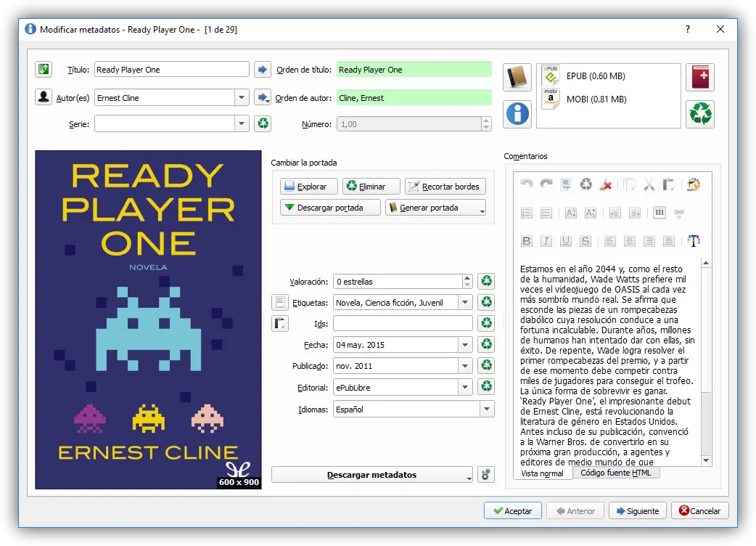Expand the Editorial dropdown

[x=465, y=387]
